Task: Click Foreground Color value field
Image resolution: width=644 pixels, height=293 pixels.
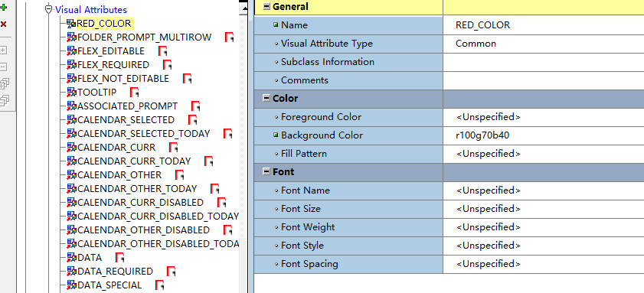Action: tap(544, 117)
